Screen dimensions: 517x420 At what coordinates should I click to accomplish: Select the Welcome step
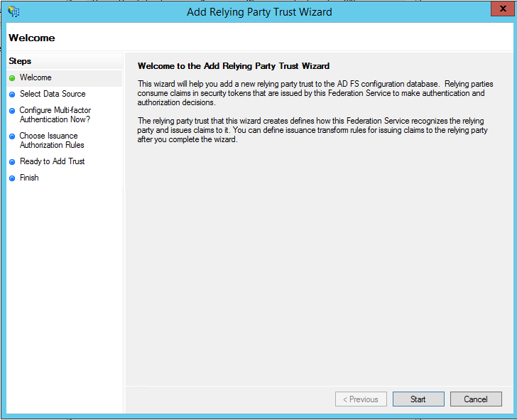(36, 77)
